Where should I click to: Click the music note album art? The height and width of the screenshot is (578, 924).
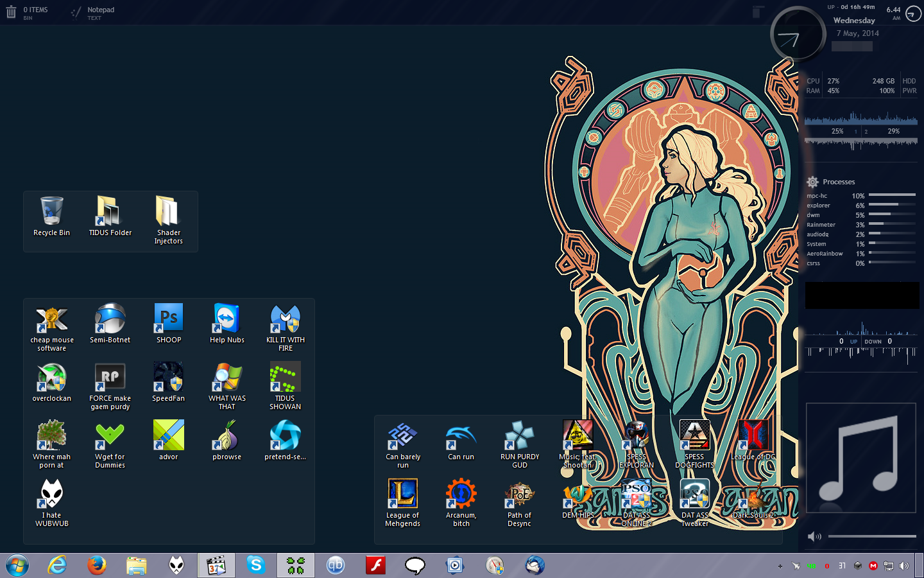(861, 458)
